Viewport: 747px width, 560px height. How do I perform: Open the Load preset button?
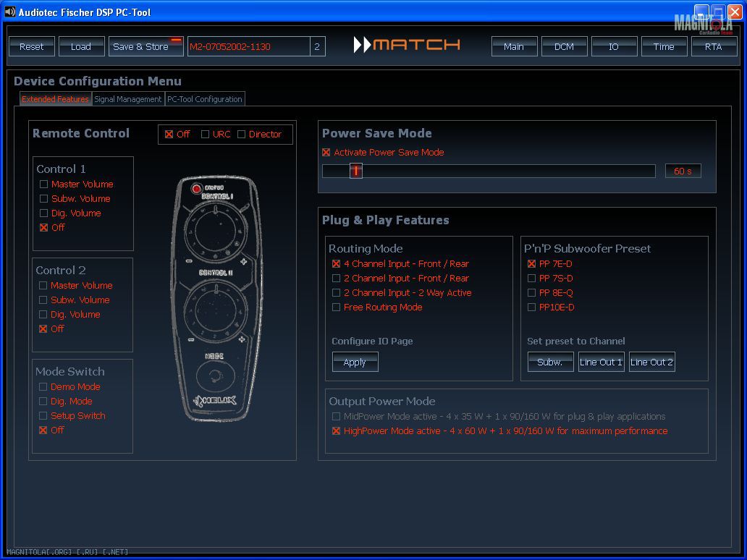81,46
